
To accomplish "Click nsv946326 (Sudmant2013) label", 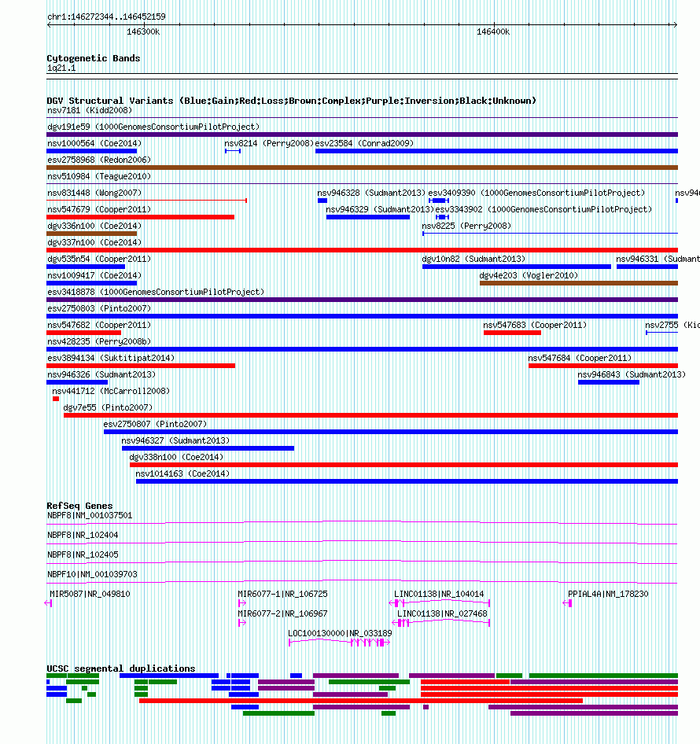I will tap(101, 375).
